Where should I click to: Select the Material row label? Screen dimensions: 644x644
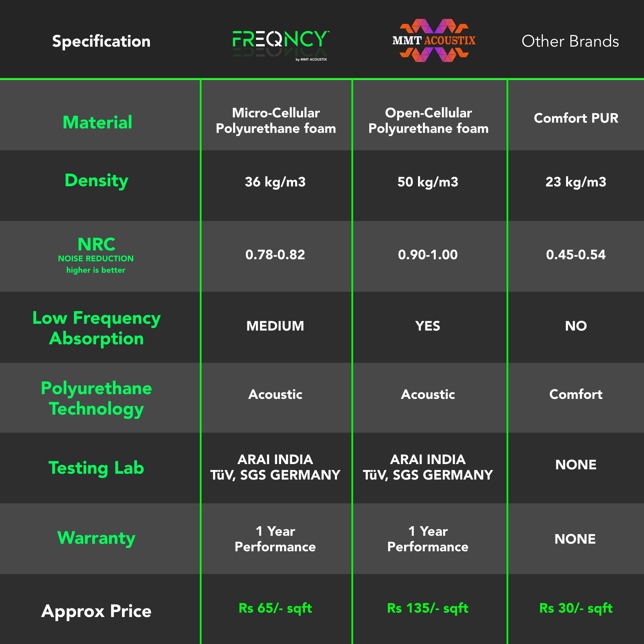pyautogui.click(x=97, y=122)
